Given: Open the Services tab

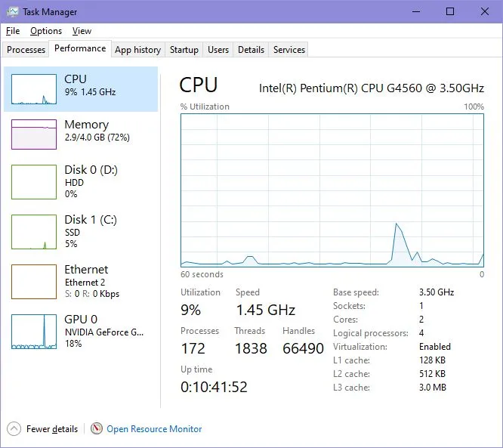Looking at the screenshot, I should [x=289, y=50].
